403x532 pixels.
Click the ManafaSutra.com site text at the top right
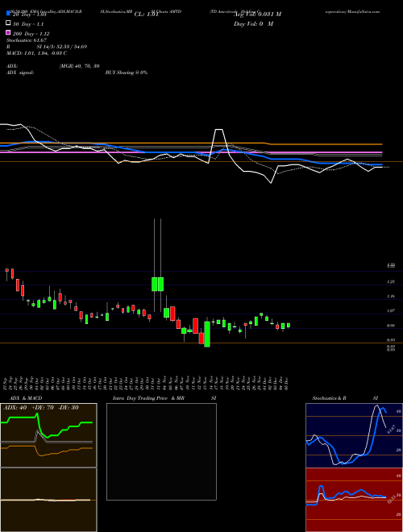362,11
